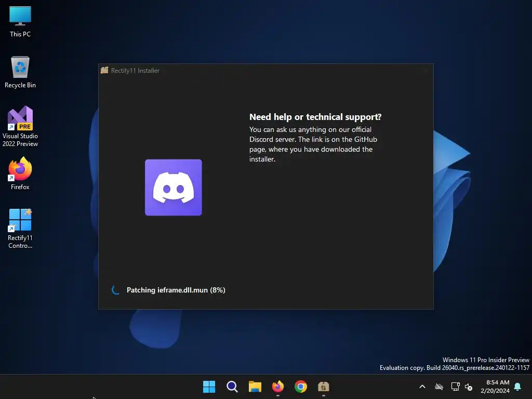Open the Windows Start menu
Screen dimensions: 532x399
click(209, 387)
